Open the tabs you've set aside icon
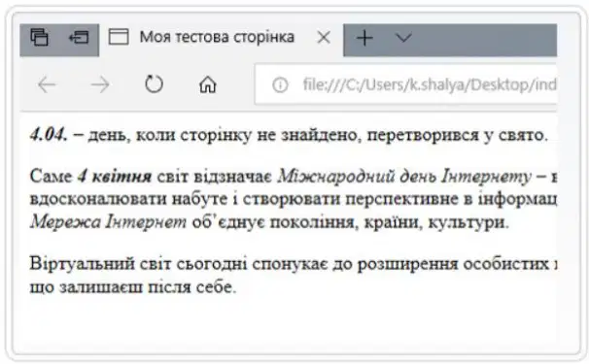 (40, 38)
